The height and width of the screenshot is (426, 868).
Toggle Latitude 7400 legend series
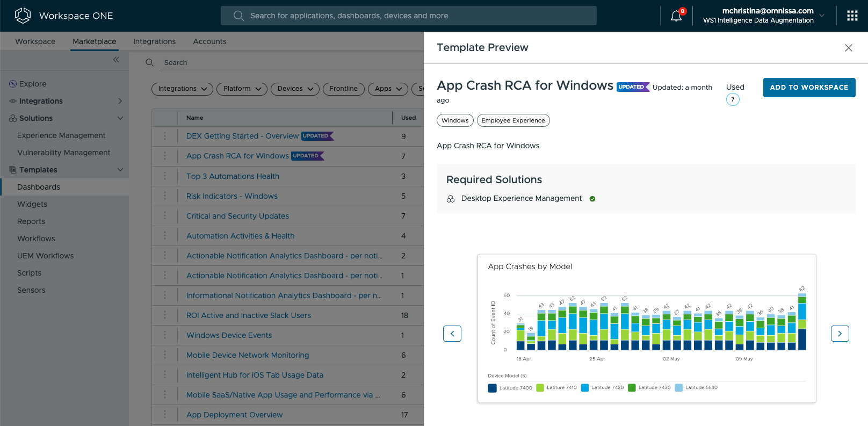(x=510, y=388)
